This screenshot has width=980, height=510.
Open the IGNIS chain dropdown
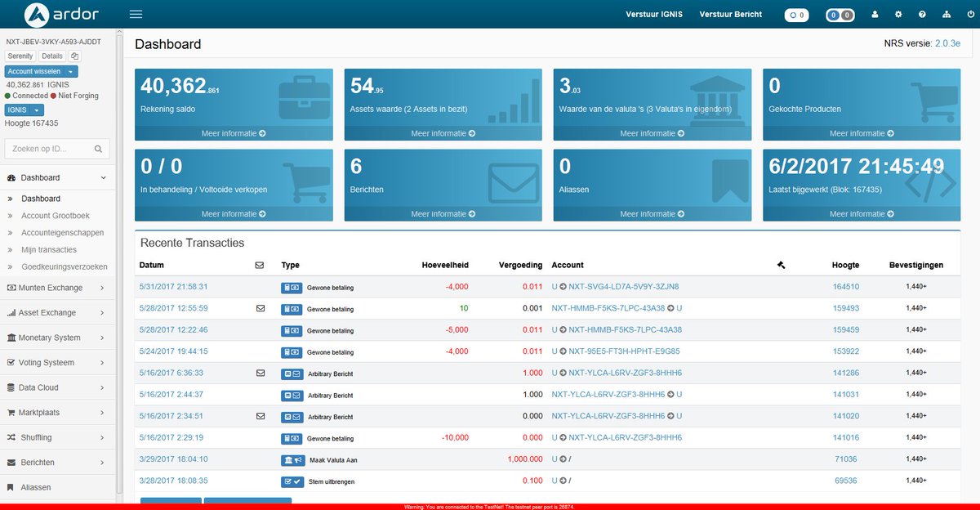[24, 110]
